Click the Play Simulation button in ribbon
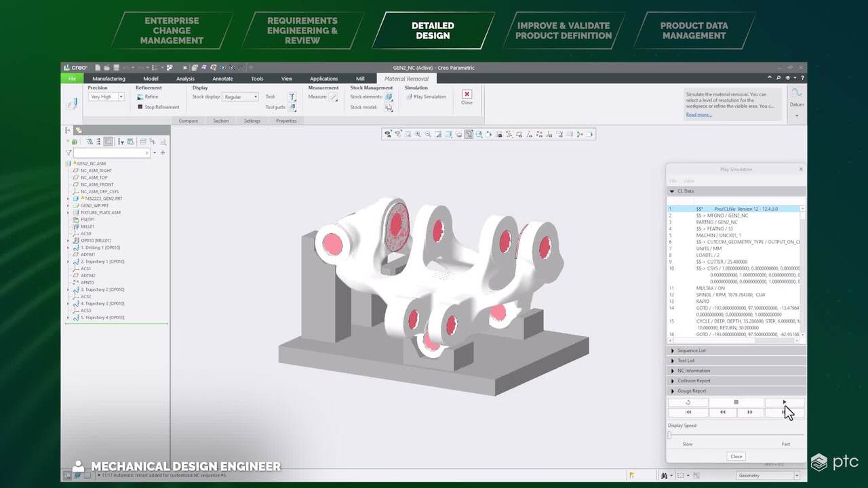Image resolution: width=868 pixels, height=488 pixels. [426, 97]
